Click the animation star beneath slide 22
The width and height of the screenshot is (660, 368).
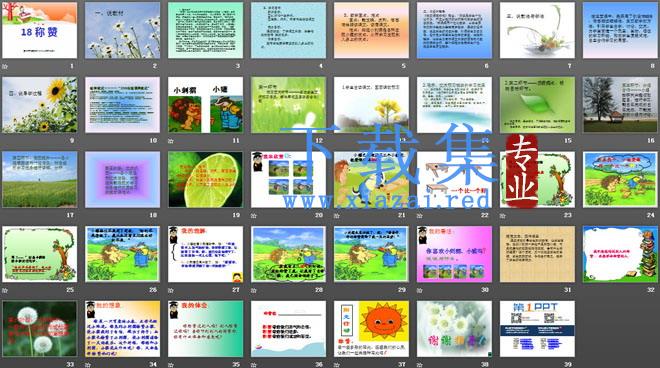pyautogui.click(x=420, y=216)
